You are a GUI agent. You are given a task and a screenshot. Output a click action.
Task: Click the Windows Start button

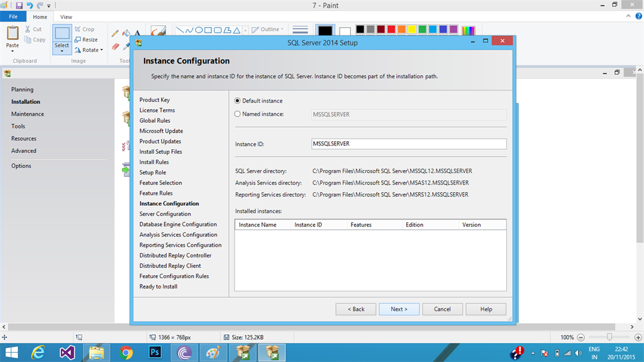11,353
